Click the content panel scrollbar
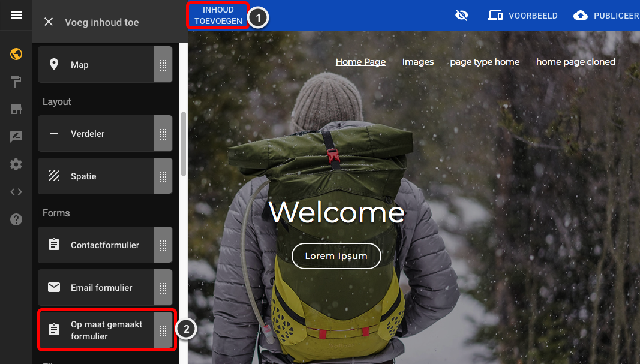This screenshot has width=640, height=364. point(184,144)
